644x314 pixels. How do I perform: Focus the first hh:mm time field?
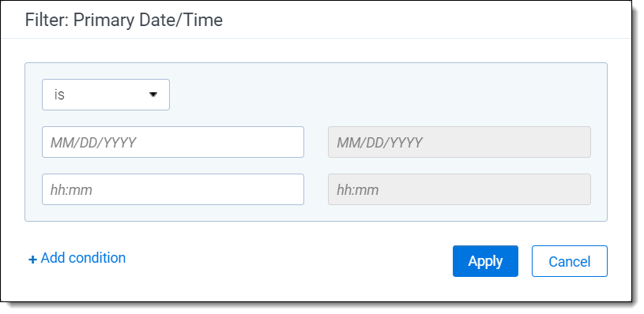(173, 189)
